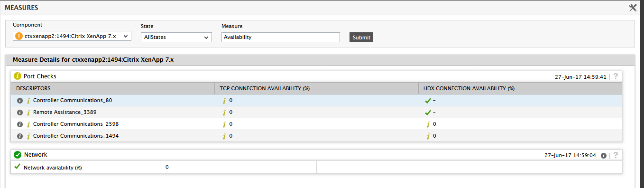The width and height of the screenshot is (644, 188).
Task: Click HDX Connection Availability column header
Action: pos(469,88)
